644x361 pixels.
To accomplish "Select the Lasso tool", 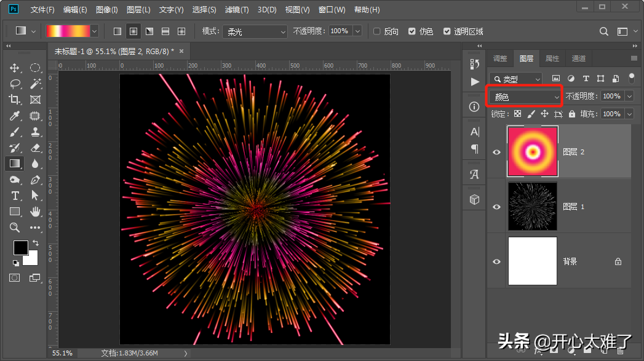I will 15,84.
